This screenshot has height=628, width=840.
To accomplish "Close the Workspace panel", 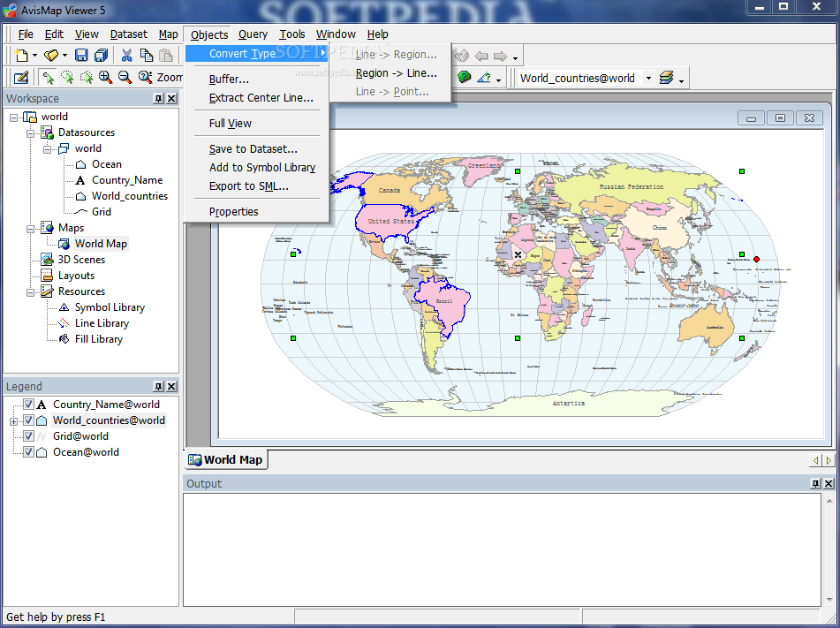I will [x=171, y=99].
